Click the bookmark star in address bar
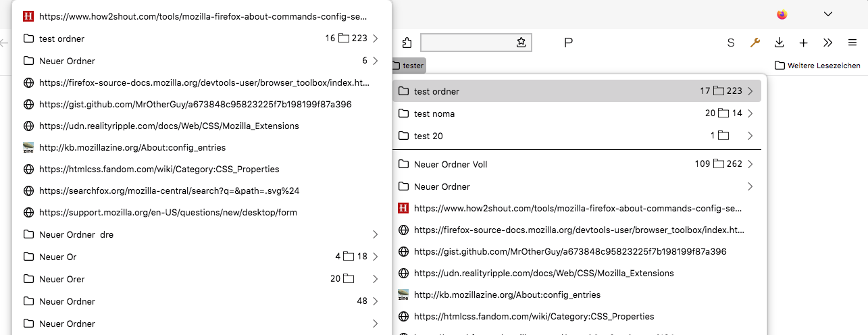 pos(521,43)
